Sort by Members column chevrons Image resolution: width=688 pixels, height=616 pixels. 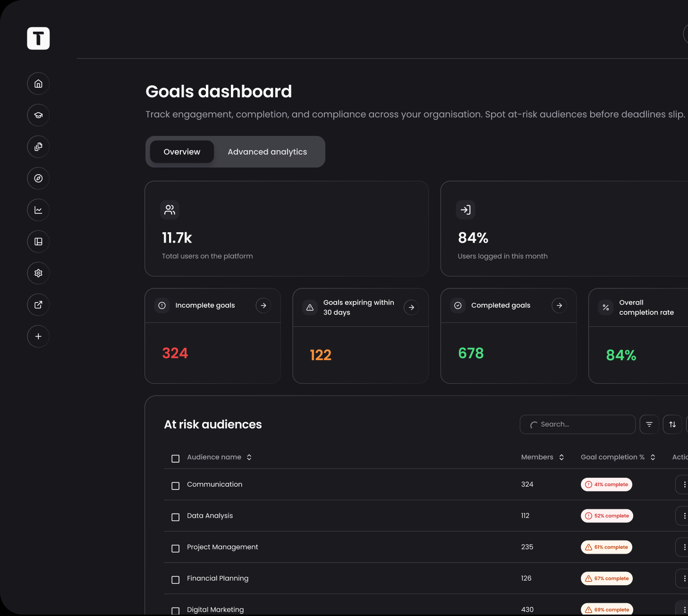click(561, 457)
